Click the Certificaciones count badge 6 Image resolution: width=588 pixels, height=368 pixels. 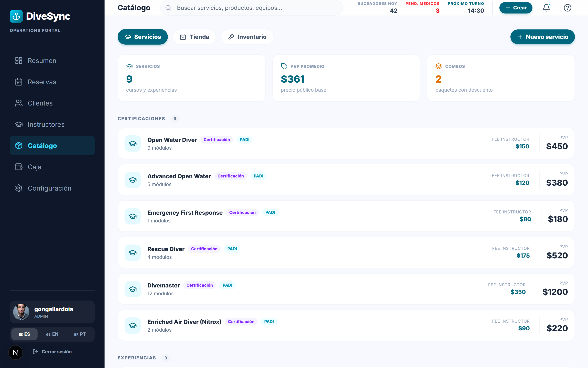(175, 119)
